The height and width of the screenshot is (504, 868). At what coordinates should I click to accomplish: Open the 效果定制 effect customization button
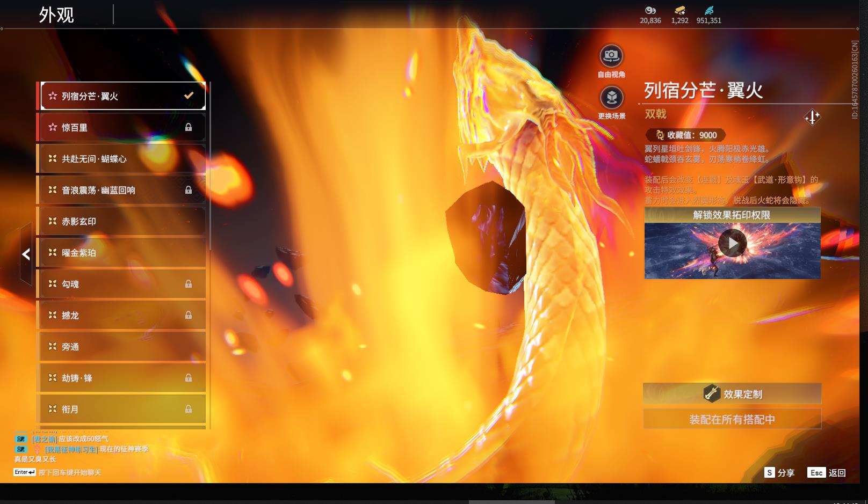pyautogui.click(x=732, y=394)
